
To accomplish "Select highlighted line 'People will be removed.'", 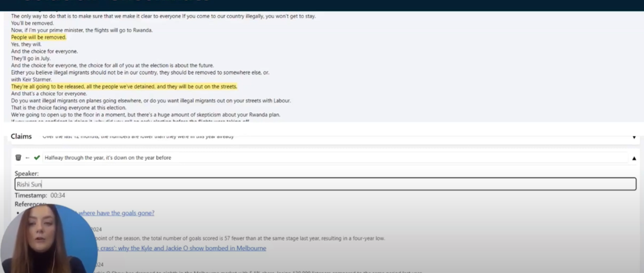I will click(39, 37).
